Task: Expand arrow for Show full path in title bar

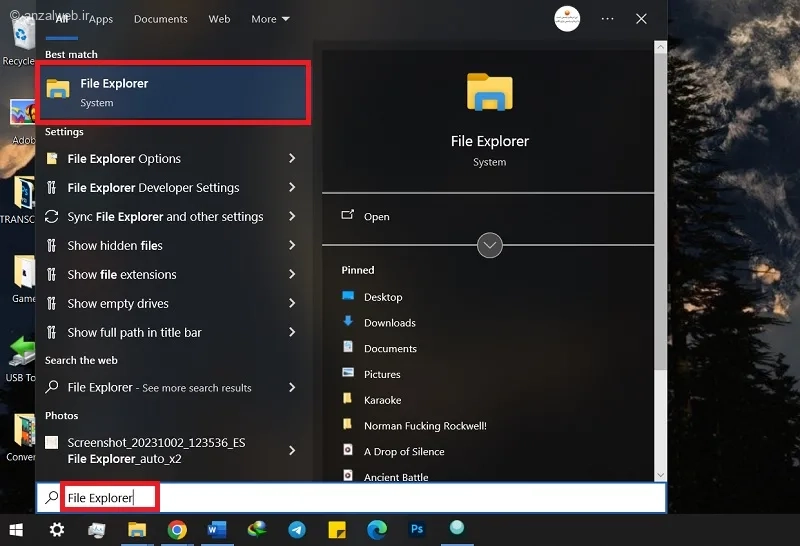Action: [292, 332]
